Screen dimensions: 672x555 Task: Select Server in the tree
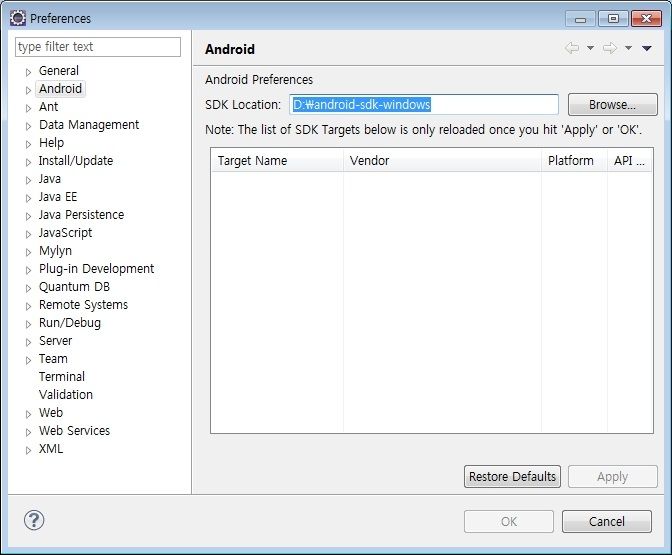click(55, 341)
